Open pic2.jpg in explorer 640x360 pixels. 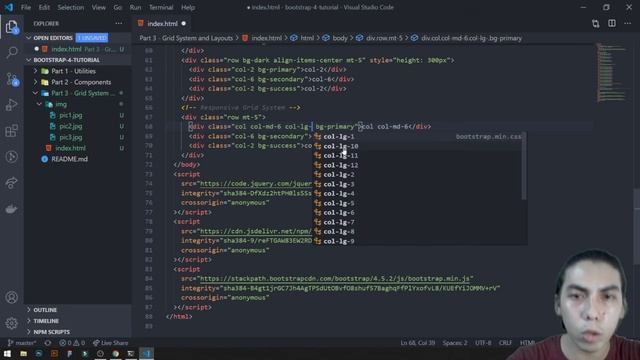[71, 126]
